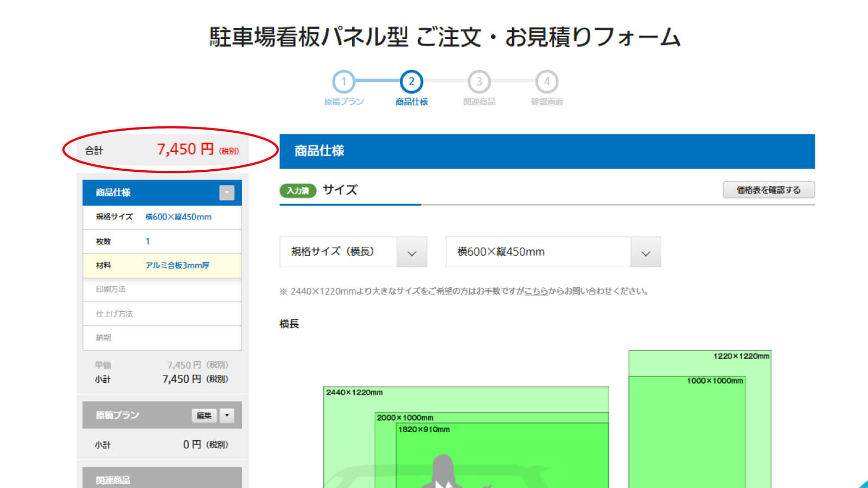Click the 小計 7,450 円 value

(x=195, y=379)
